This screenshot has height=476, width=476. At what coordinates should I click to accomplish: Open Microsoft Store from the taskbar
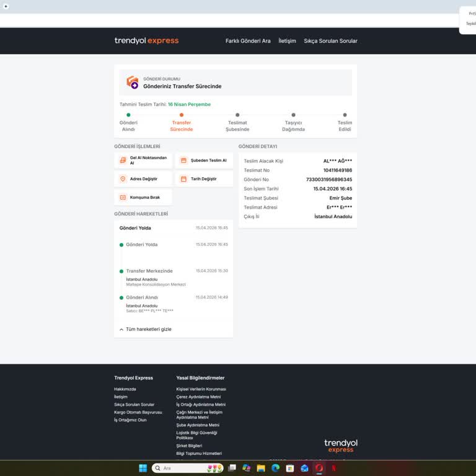(290, 468)
